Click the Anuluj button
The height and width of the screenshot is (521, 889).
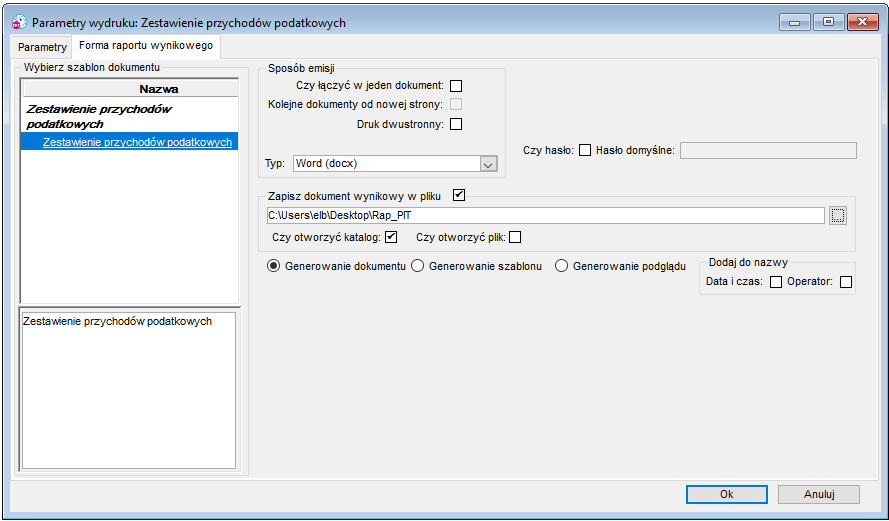pyautogui.click(x=819, y=494)
